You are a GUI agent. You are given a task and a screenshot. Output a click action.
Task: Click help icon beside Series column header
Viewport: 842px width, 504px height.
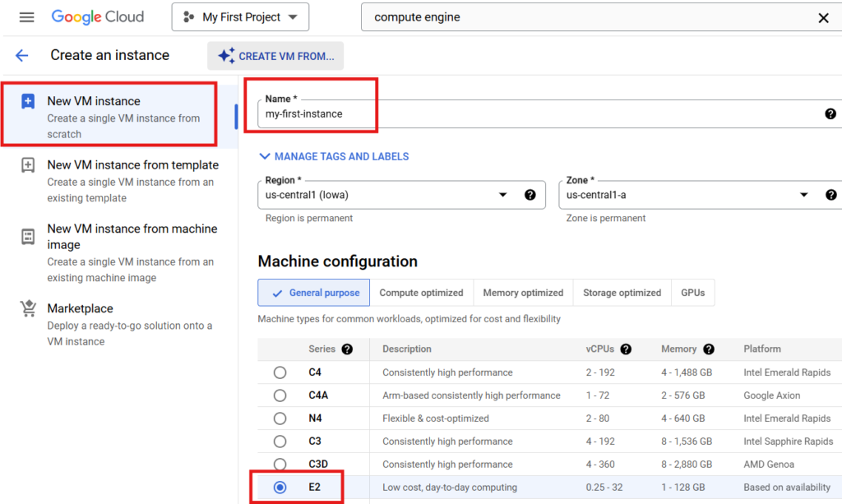[347, 349]
